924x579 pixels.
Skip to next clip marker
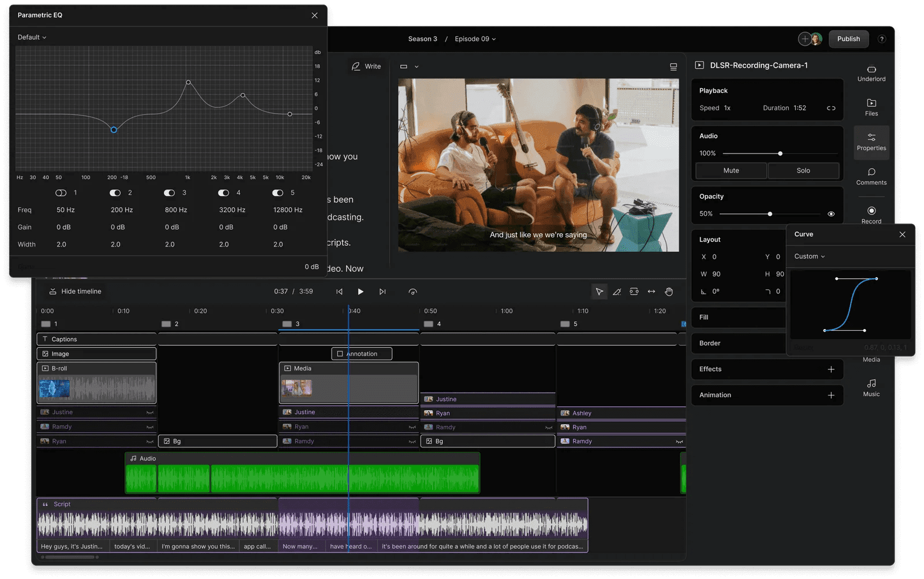[x=382, y=292]
